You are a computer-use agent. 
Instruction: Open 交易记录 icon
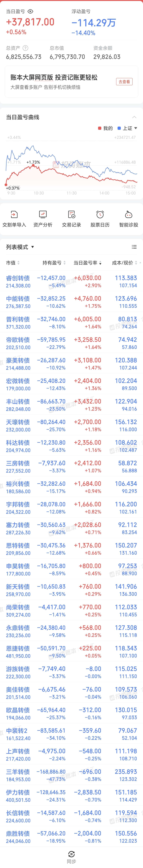(x=71, y=214)
